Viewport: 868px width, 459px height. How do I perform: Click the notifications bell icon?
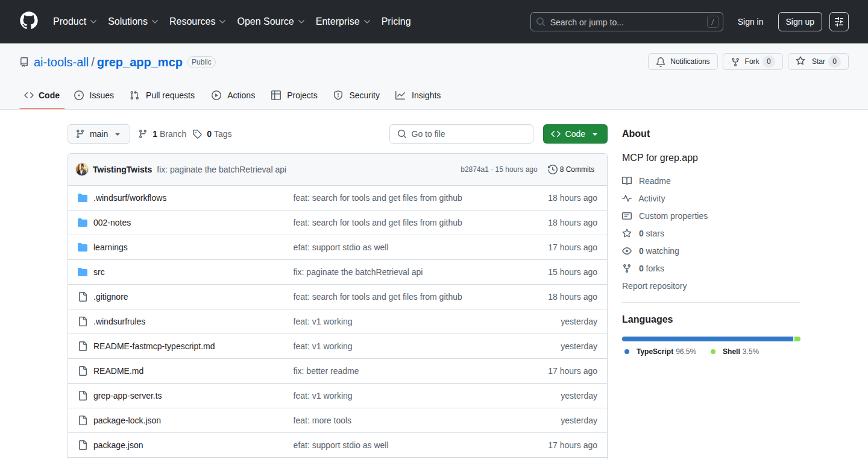[661, 62]
